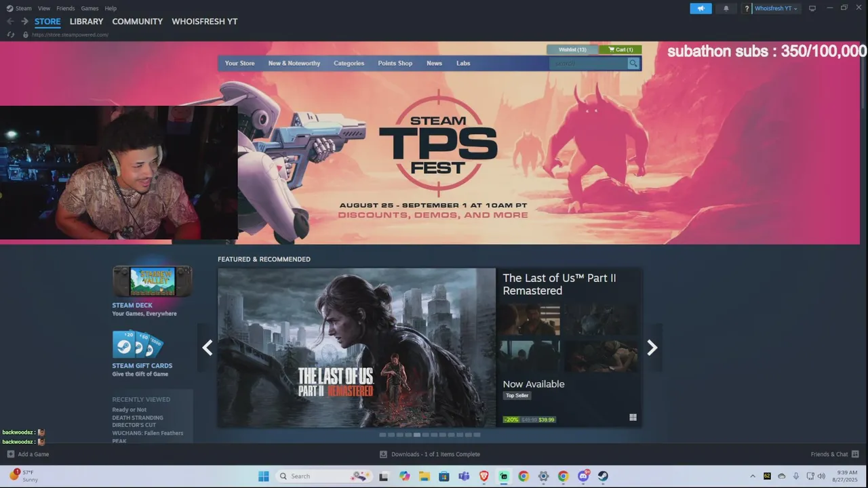This screenshot has width=868, height=488.
Task: Open Categories dropdown
Action: (x=349, y=63)
